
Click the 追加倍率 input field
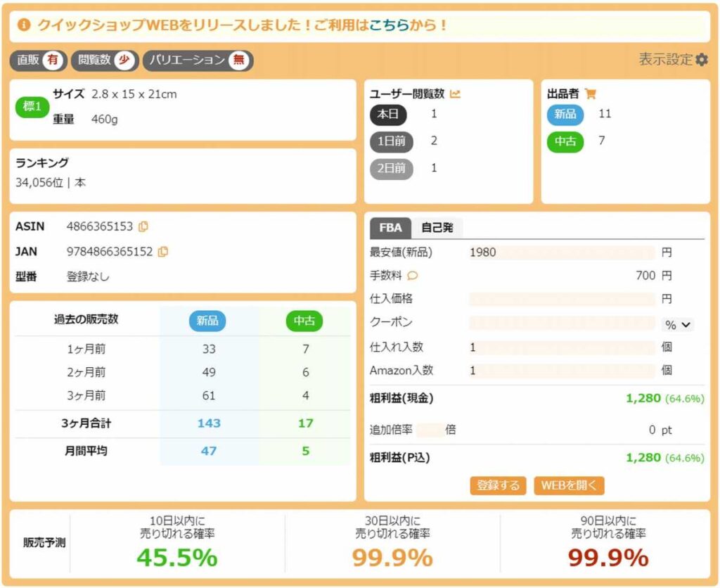tap(430, 430)
